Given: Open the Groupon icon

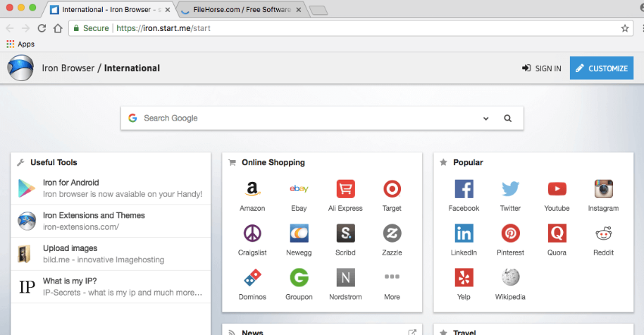Looking at the screenshot, I should 299,278.
